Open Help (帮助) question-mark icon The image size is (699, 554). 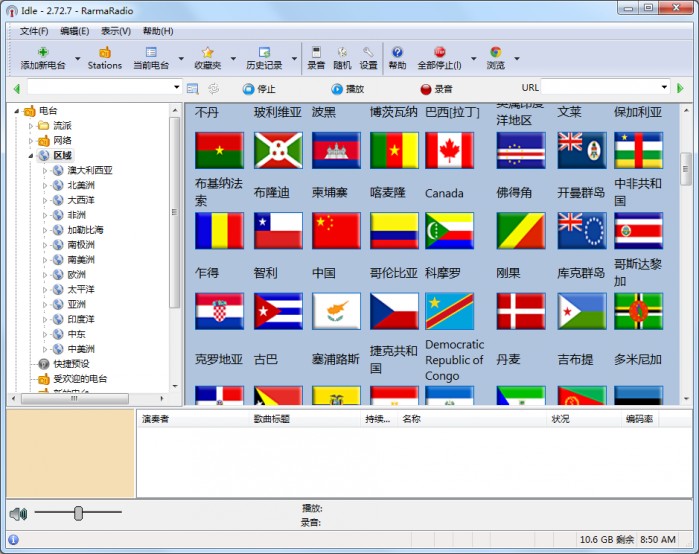[x=397, y=52]
